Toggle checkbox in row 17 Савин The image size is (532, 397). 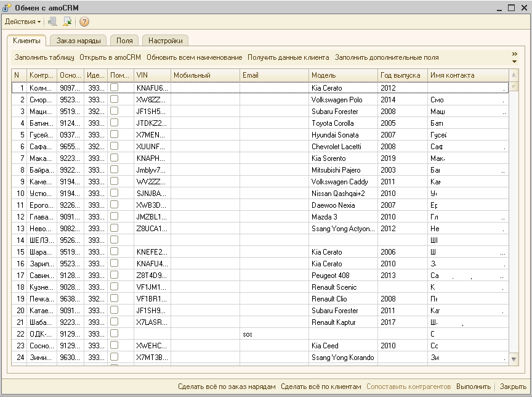(115, 275)
